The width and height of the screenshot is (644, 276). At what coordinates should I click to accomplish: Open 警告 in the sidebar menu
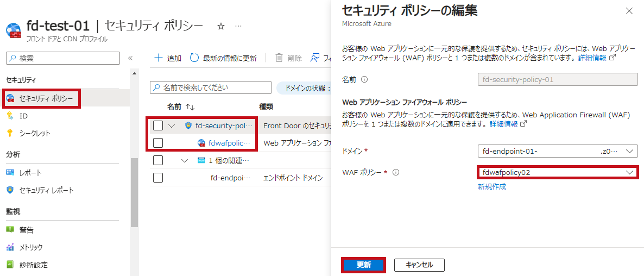tap(26, 229)
